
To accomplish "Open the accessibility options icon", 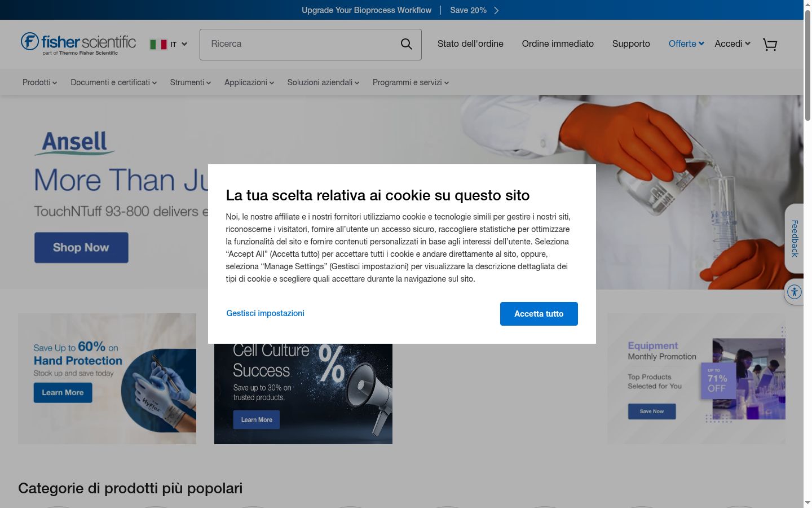I will (x=795, y=292).
